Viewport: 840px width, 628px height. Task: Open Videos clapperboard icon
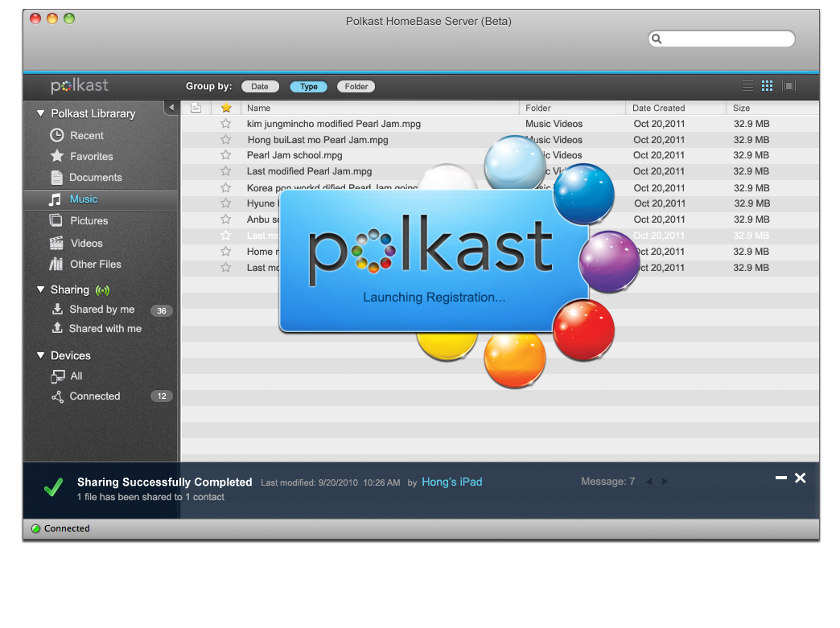point(56,243)
